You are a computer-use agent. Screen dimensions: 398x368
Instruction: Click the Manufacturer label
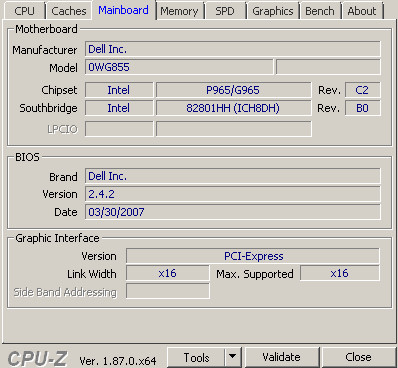(x=45, y=50)
